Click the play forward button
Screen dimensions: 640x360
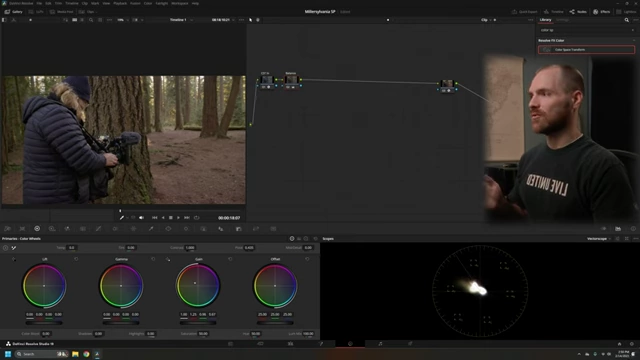click(x=178, y=218)
